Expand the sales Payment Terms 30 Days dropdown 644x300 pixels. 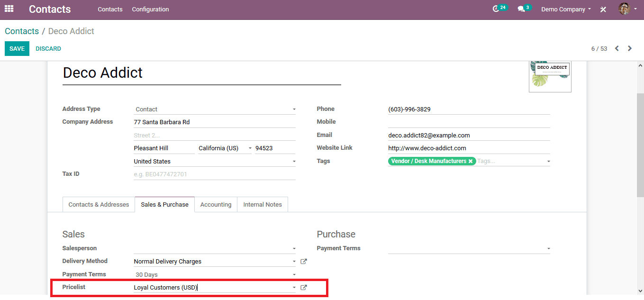coord(294,275)
